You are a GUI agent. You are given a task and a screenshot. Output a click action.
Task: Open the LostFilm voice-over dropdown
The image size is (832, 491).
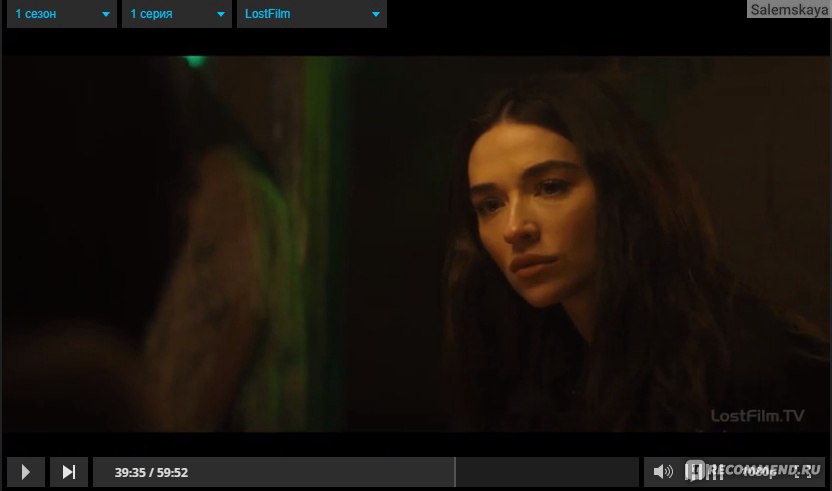coord(312,14)
